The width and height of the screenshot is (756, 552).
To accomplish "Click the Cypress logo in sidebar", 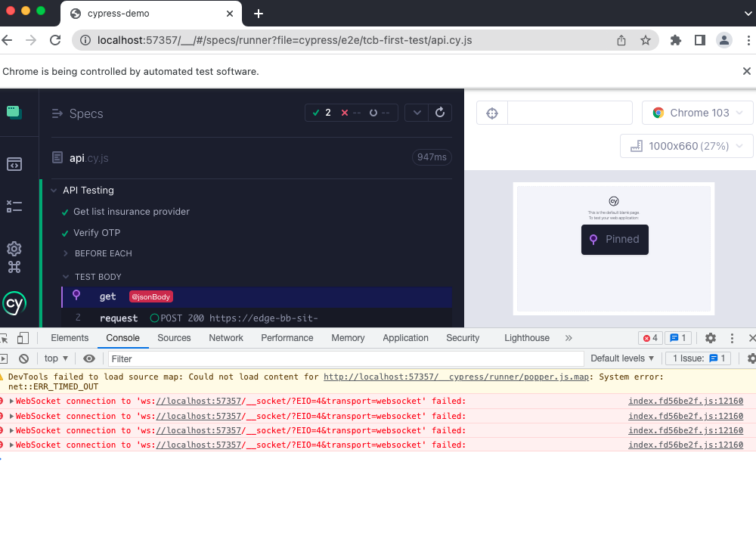I will click(x=14, y=304).
